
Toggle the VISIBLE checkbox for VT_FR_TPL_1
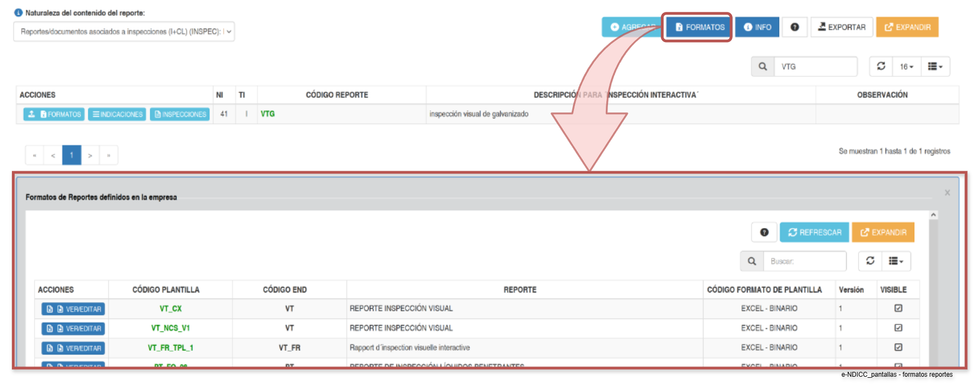point(898,347)
